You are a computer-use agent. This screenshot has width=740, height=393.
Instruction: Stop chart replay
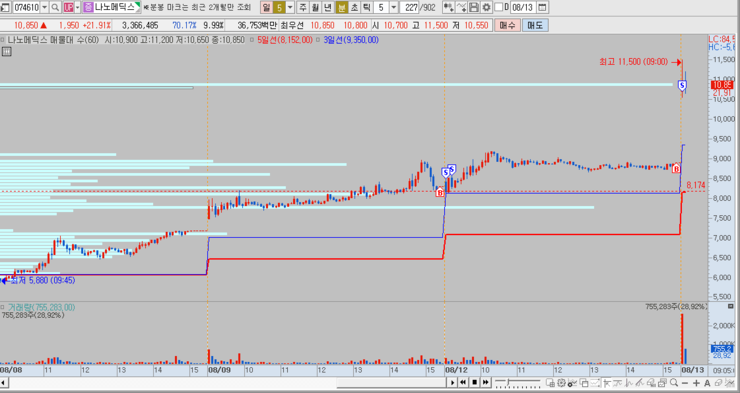pyautogui.click(x=474, y=383)
